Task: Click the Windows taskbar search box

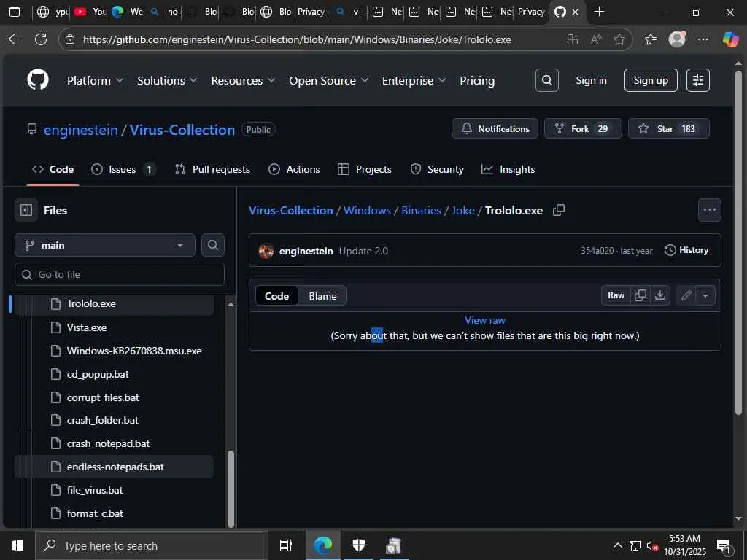Action: (152, 545)
